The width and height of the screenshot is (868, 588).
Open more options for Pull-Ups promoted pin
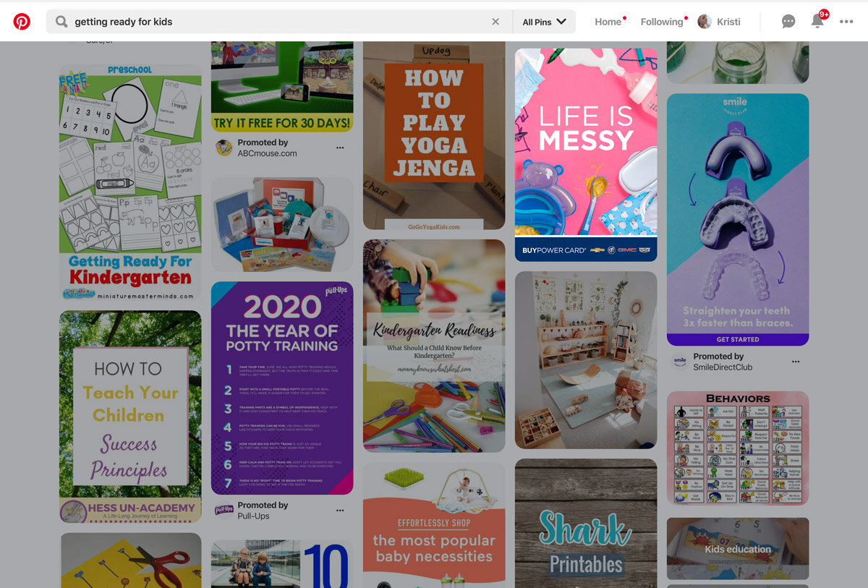(340, 511)
